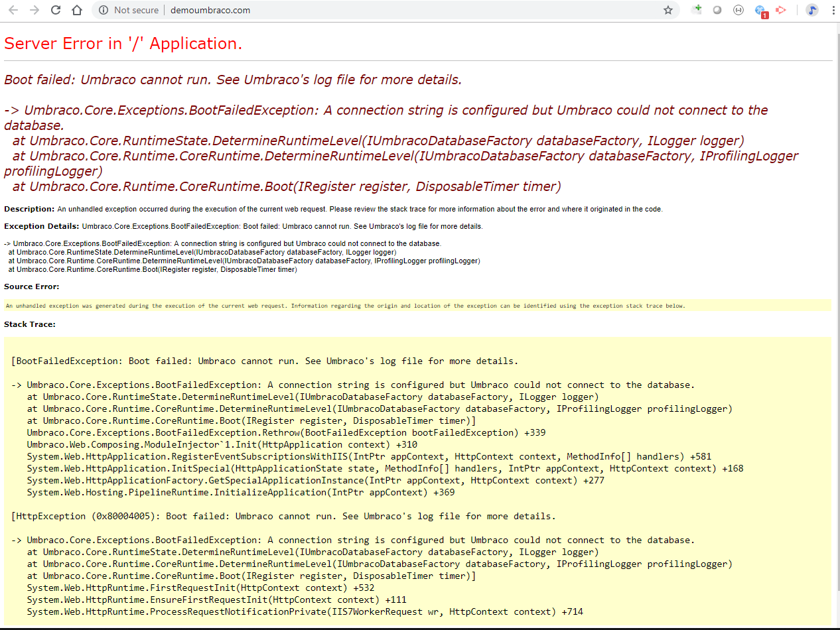
Task: Click 'PipelineRuntime.InitializeApplication' +369 line
Action: point(241,492)
